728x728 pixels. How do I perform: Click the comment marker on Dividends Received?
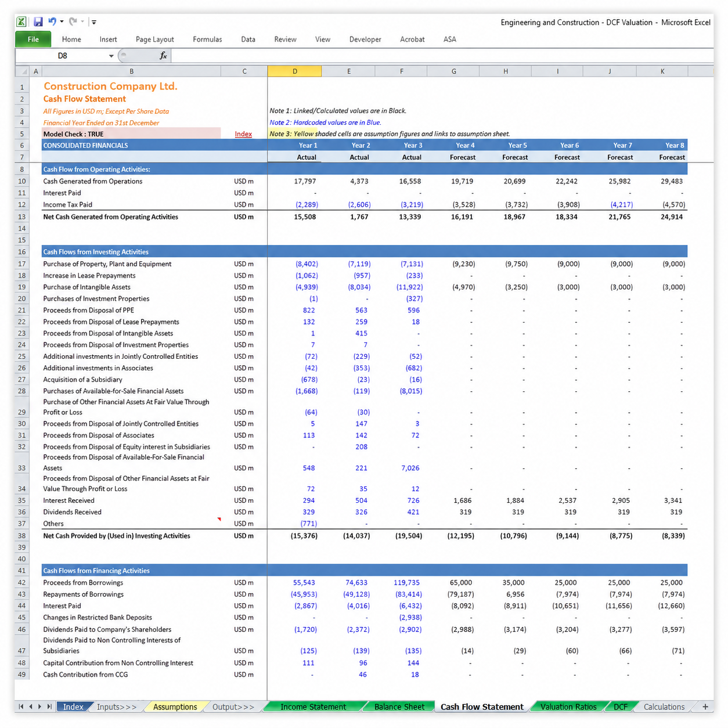click(x=219, y=519)
